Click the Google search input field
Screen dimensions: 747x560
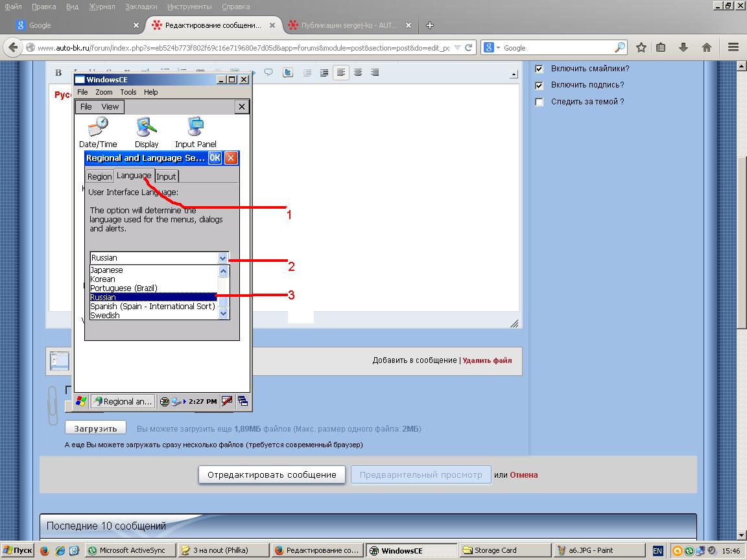[x=558, y=47]
